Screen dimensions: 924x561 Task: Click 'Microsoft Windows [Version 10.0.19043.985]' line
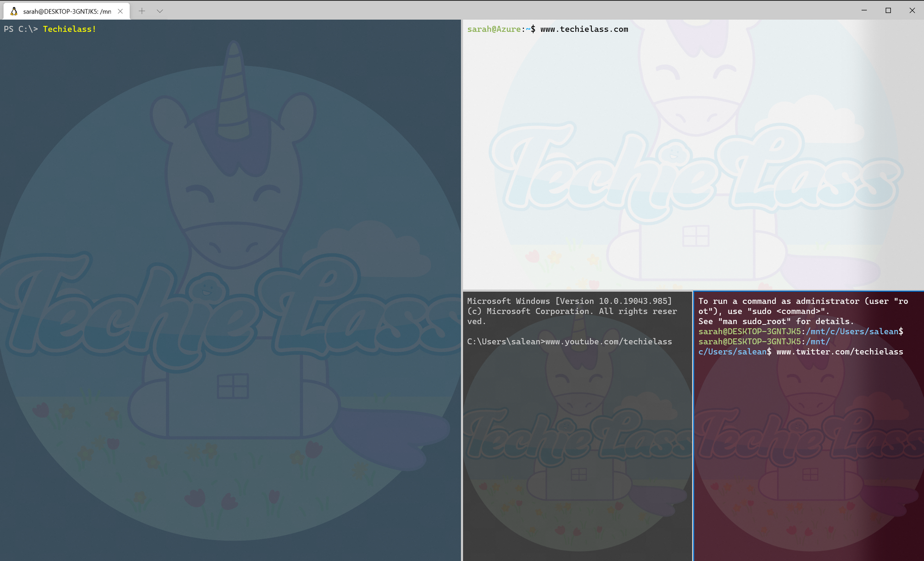coord(569,301)
